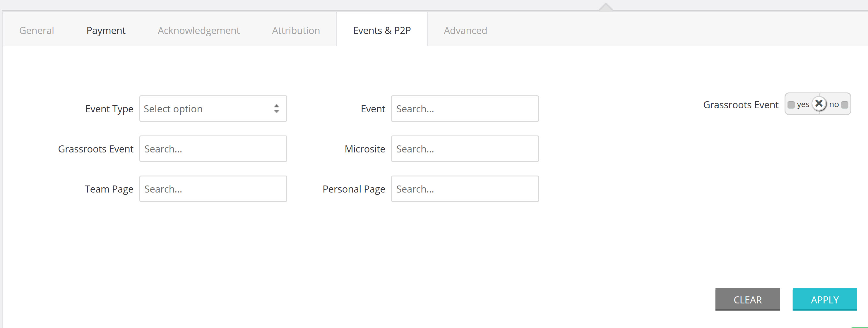Viewport: 868px width, 328px height.
Task: Click Grassroots Event label beside yes/no toggle
Action: 741,105
